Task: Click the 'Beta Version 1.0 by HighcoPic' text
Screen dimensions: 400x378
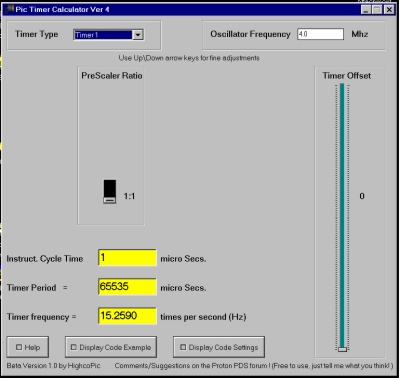Action: (x=53, y=366)
